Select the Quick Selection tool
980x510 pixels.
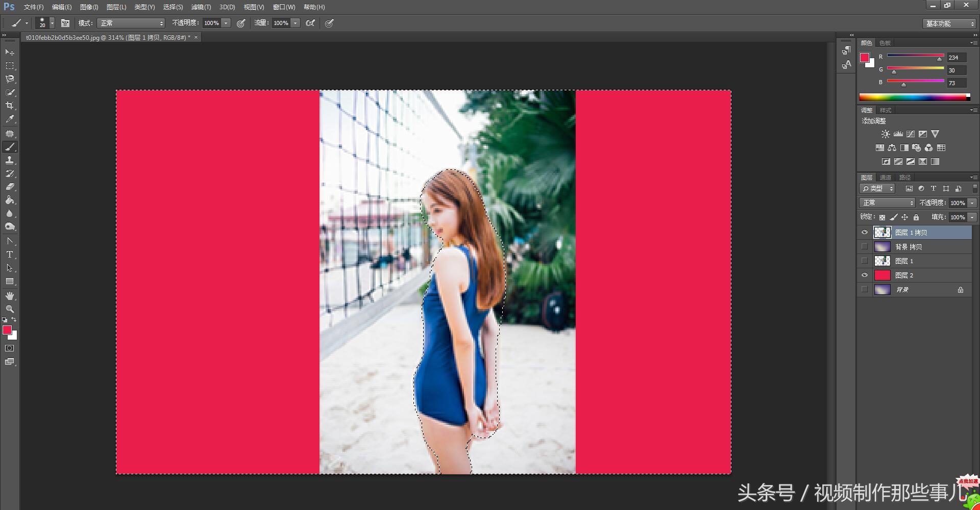(x=10, y=92)
